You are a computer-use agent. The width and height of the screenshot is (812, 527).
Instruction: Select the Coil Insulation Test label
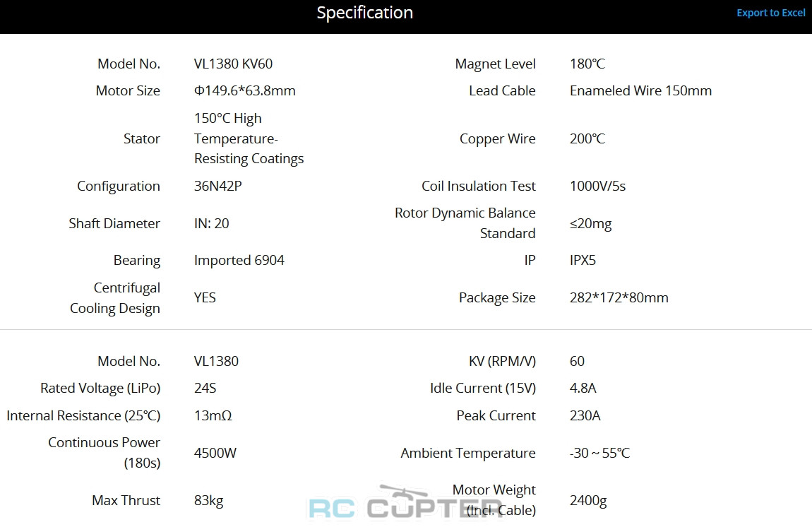tap(478, 186)
